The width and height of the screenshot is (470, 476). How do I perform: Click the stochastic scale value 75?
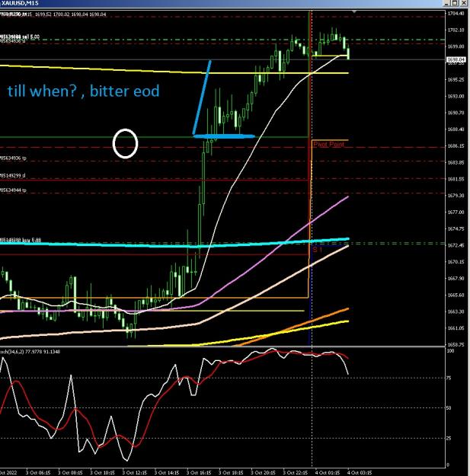449,378
